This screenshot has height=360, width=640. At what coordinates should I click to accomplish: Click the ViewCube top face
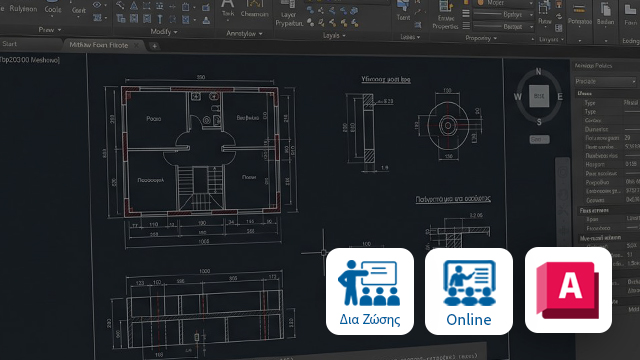pos(539,96)
